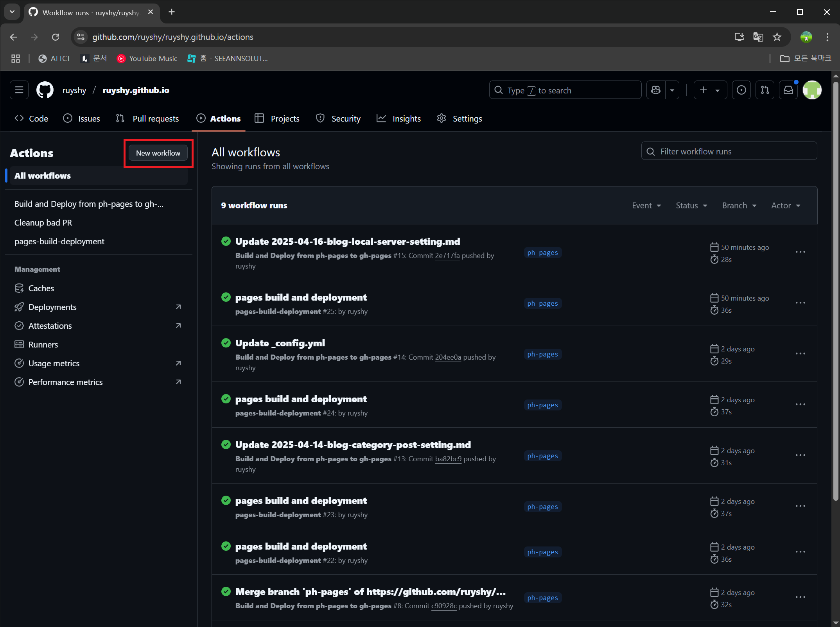
Task: Open commit 2e717fa link
Action: point(447,255)
